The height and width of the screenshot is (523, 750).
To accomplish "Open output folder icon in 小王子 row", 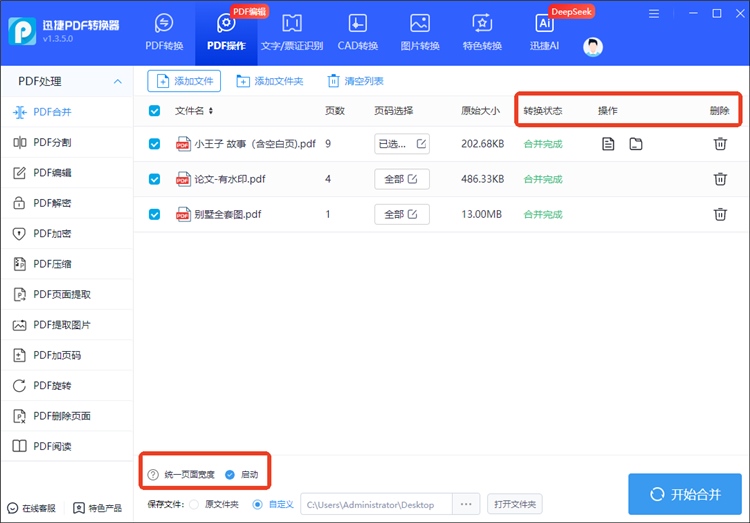I will pos(636,144).
